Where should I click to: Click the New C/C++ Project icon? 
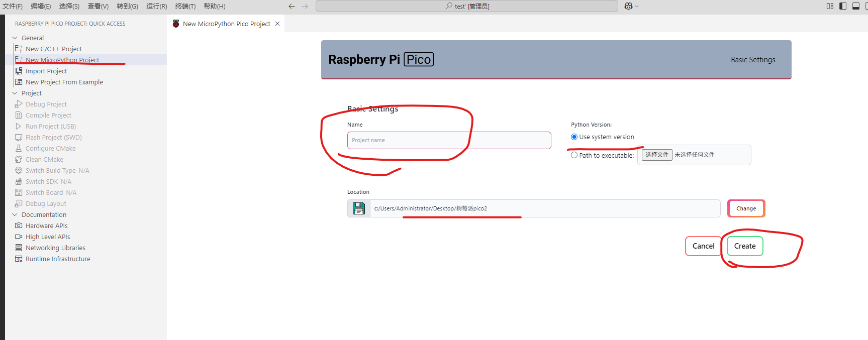tap(19, 49)
